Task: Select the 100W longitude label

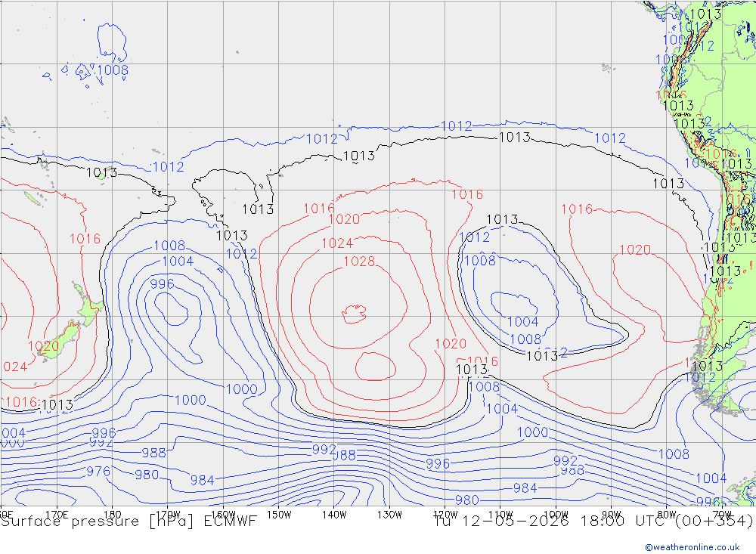Action: pyautogui.click(x=556, y=515)
